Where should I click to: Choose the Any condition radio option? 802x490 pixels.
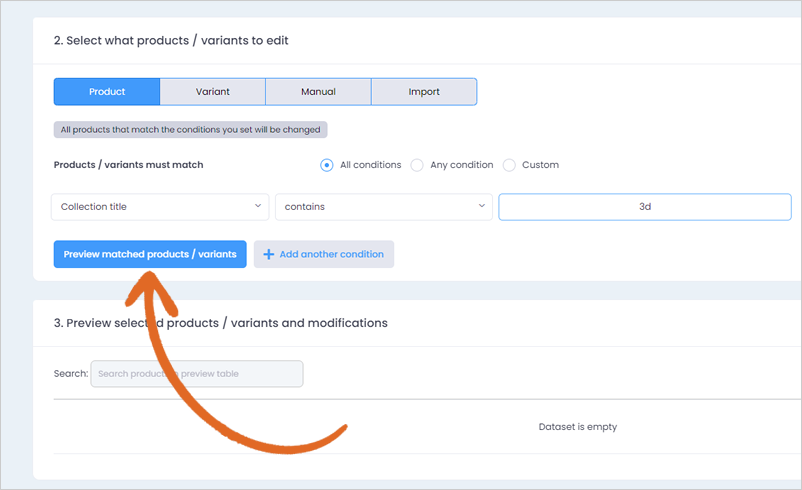417,165
